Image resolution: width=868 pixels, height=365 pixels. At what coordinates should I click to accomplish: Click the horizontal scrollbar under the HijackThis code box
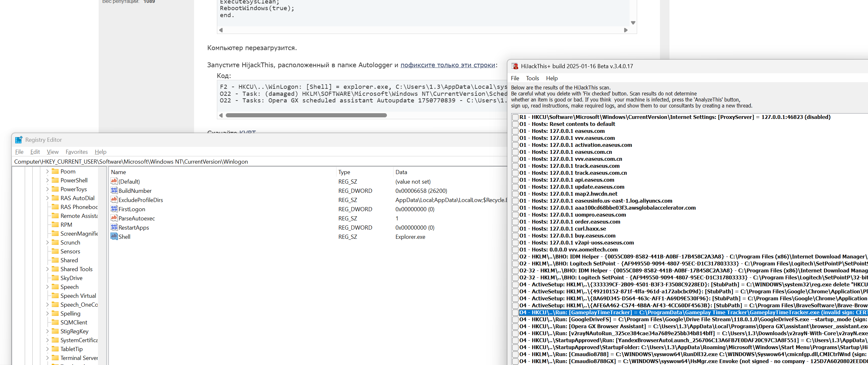pyautogui.click(x=306, y=115)
